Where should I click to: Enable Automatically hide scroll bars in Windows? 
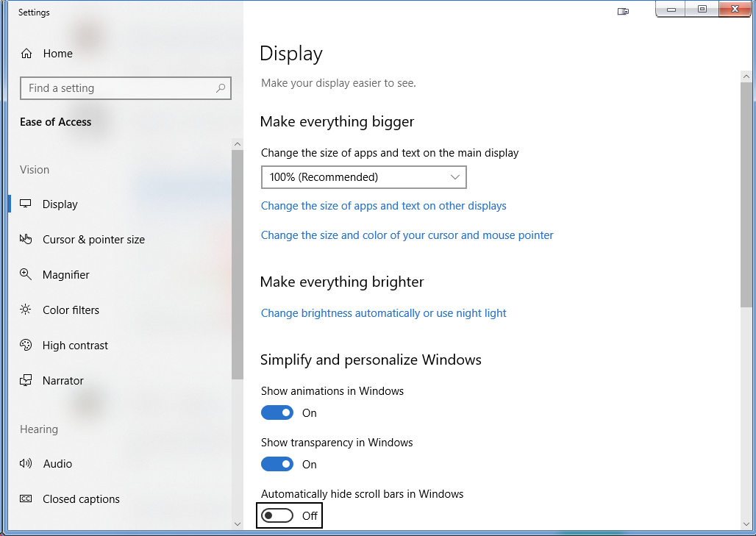pyautogui.click(x=277, y=515)
